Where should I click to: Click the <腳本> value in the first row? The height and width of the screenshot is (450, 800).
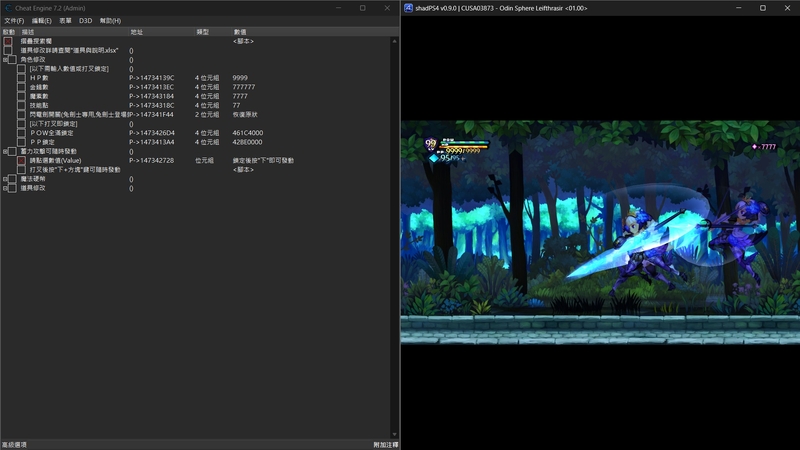pos(243,41)
